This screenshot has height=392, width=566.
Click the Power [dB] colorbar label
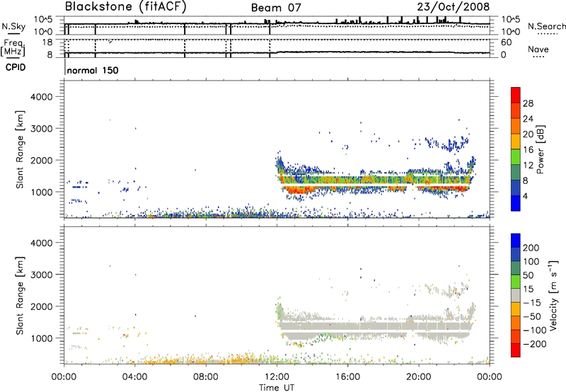pos(541,149)
